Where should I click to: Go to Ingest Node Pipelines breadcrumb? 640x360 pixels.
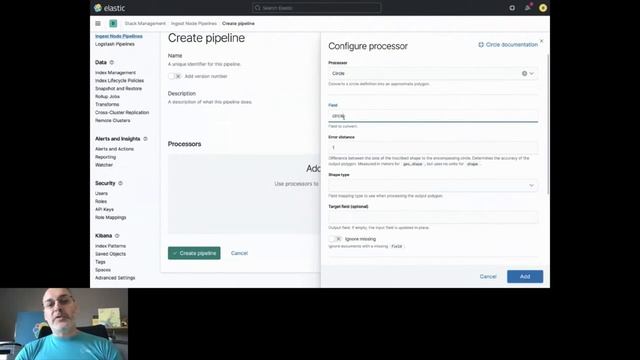coord(194,24)
